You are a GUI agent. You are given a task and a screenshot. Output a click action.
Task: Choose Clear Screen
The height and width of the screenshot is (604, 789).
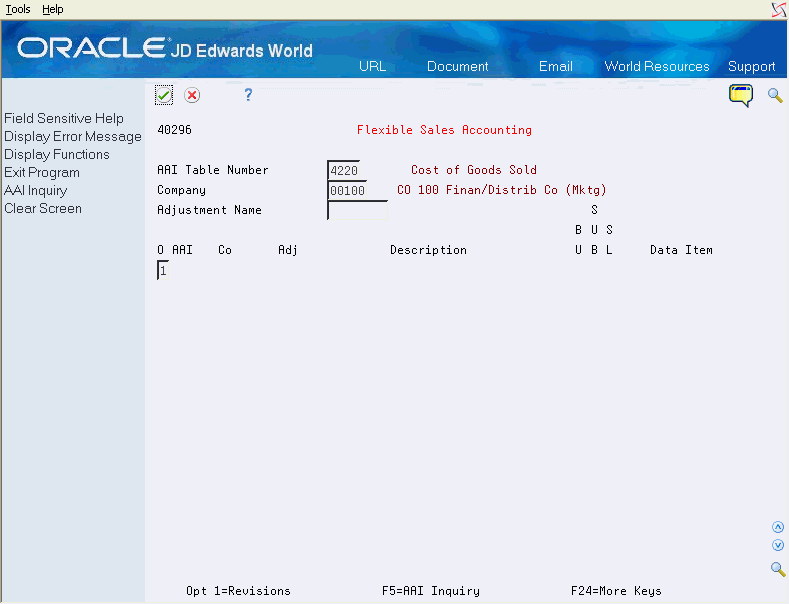pyautogui.click(x=43, y=208)
